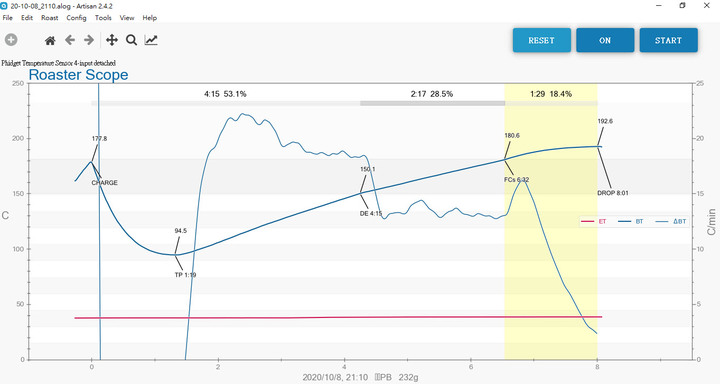Expand the Tools menu
Screen dimensions: 720x384
(x=103, y=18)
